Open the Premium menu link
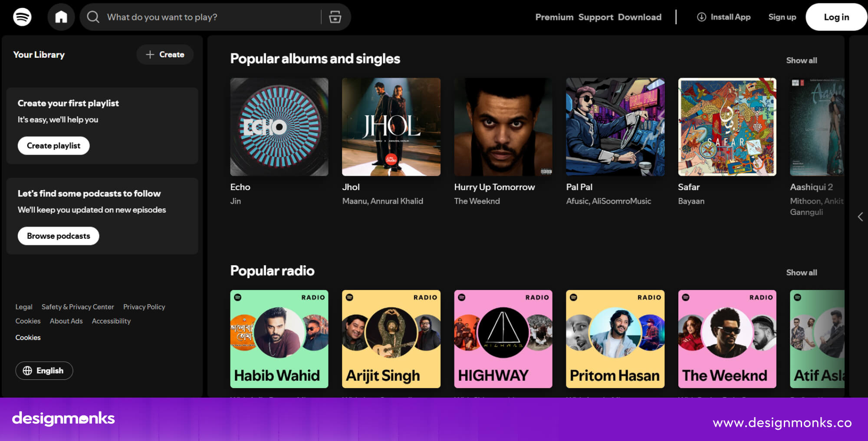 pyautogui.click(x=554, y=17)
